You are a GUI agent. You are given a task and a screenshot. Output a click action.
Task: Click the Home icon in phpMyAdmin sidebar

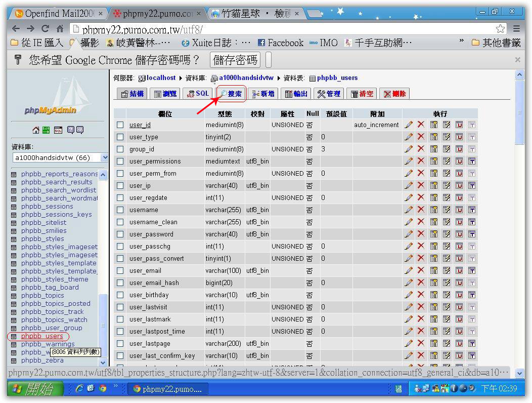(36, 130)
